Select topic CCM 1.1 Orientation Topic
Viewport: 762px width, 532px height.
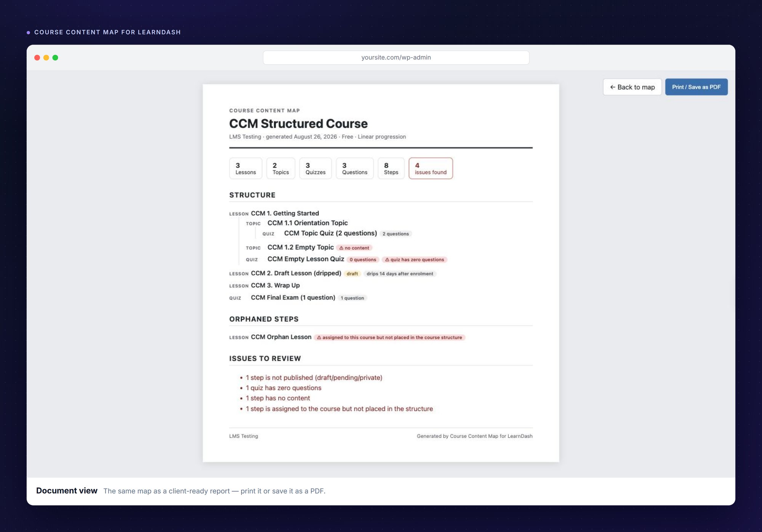[x=307, y=223]
